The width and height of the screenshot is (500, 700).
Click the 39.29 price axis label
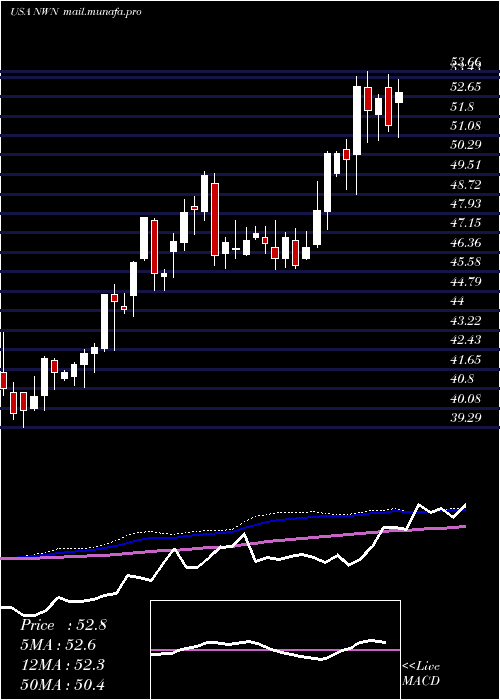point(466,417)
